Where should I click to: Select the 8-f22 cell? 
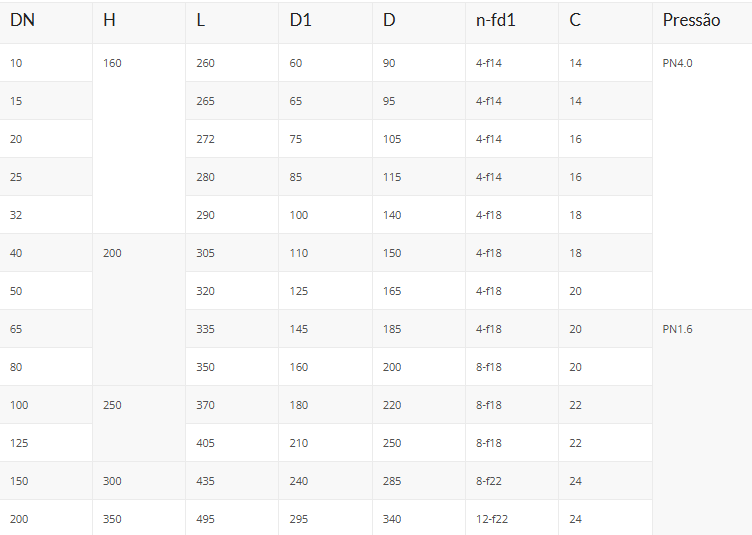point(489,481)
